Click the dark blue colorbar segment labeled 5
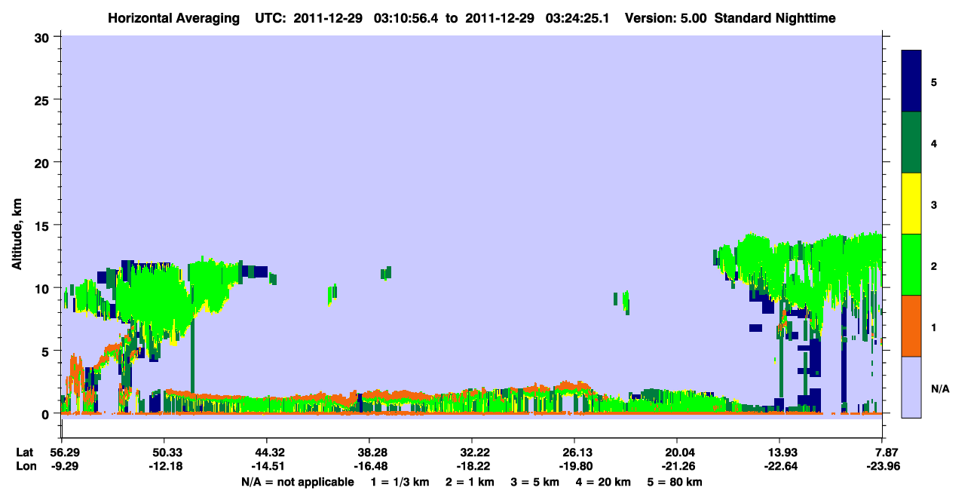Screen dimensions: 980x503 point(911,81)
